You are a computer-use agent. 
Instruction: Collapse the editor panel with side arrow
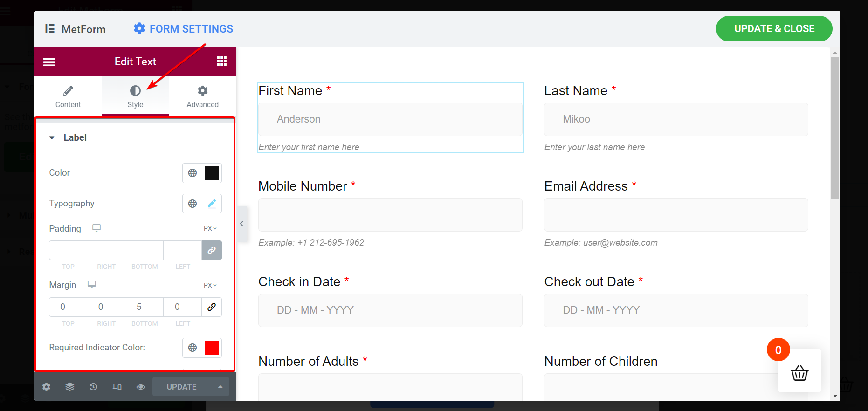tap(241, 224)
